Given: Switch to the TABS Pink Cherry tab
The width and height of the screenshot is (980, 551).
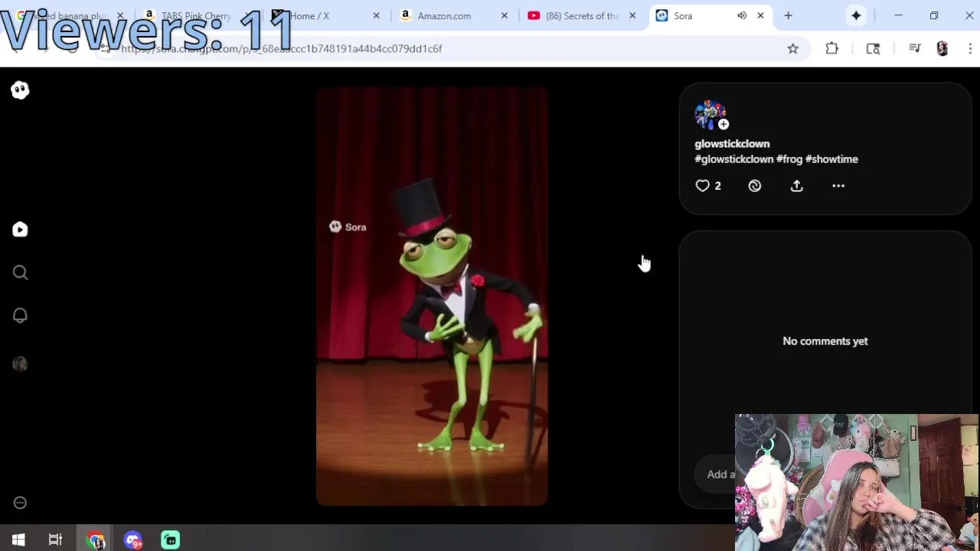Looking at the screenshot, I should point(196,15).
